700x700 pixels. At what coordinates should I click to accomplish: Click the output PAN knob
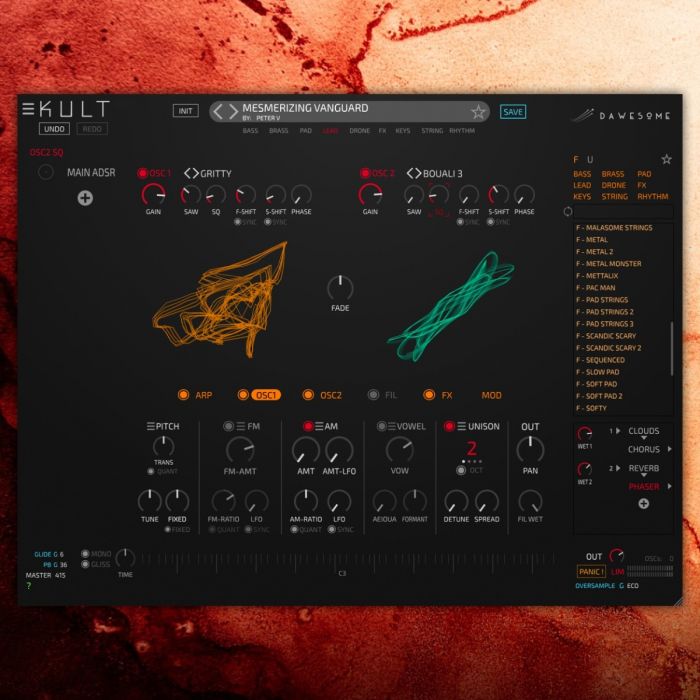[530, 449]
